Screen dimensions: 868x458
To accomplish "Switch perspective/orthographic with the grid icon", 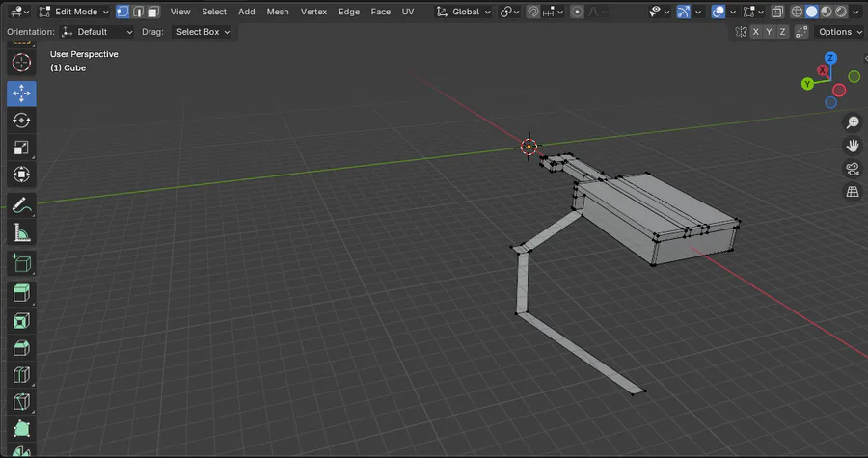I will pyautogui.click(x=853, y=192).
